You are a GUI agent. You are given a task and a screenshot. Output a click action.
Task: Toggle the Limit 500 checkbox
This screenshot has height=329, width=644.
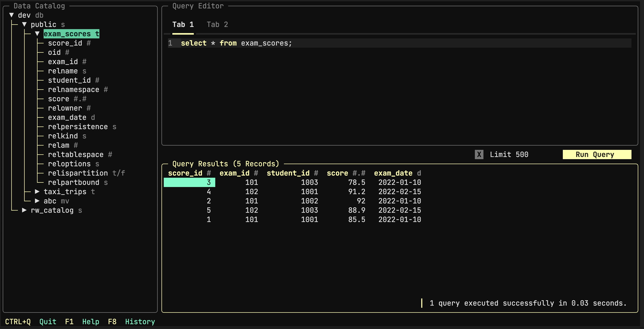coord(479,154)
